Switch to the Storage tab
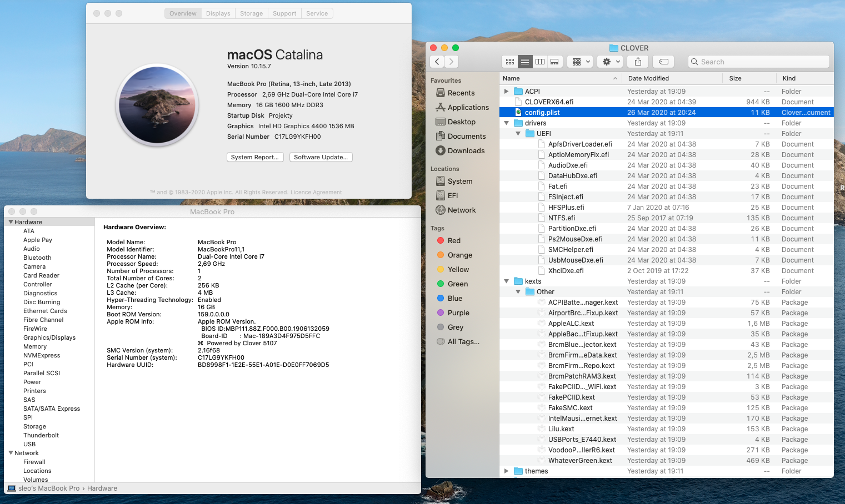This screenshot has height=504, width=845. [251, 13]
